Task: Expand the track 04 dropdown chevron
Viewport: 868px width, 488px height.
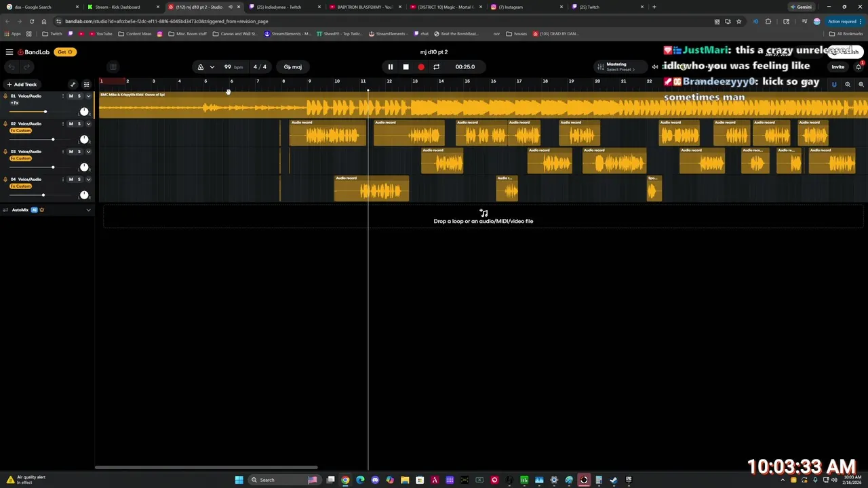Action: 88,180
